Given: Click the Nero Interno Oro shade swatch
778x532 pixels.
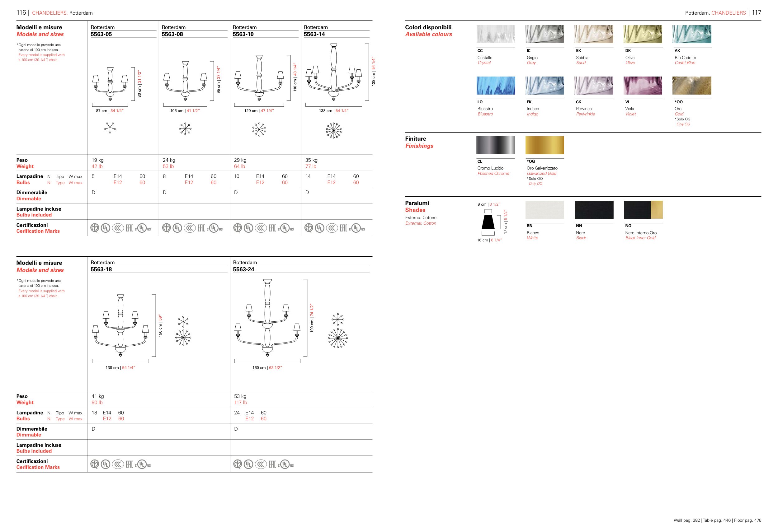Looking at the screenshot, I should click(x=643, y=209).
